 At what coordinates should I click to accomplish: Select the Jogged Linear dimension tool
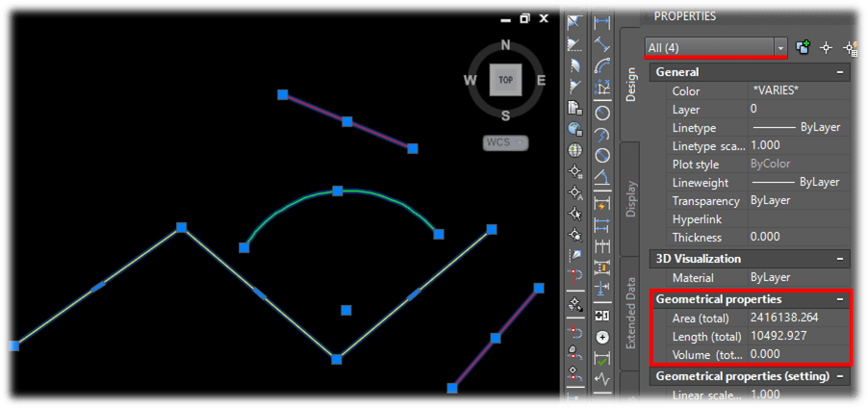[x=602, y=380]
